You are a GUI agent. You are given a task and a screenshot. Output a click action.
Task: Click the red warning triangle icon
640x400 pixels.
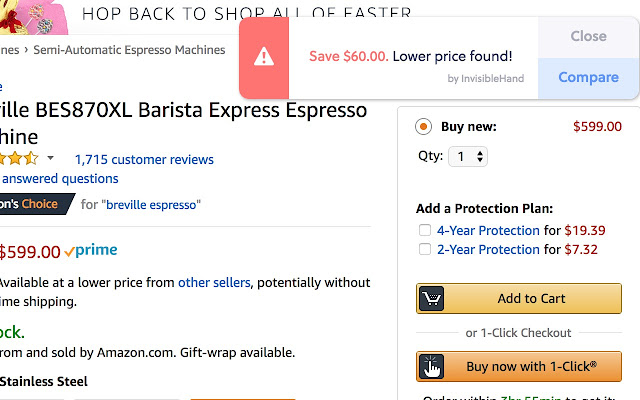[264, 57]
